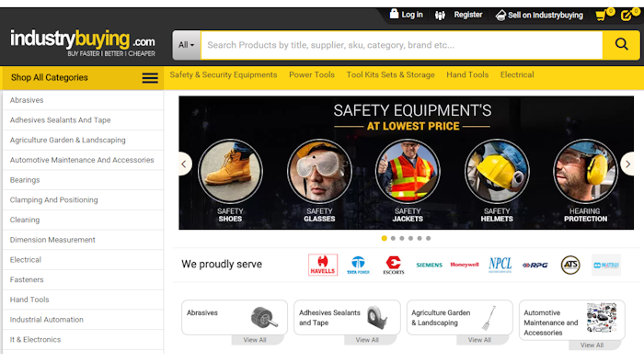Open Power Tools nav item
Image resolution: width=644 pixels, height=362 pixels.
pos(312,75)
